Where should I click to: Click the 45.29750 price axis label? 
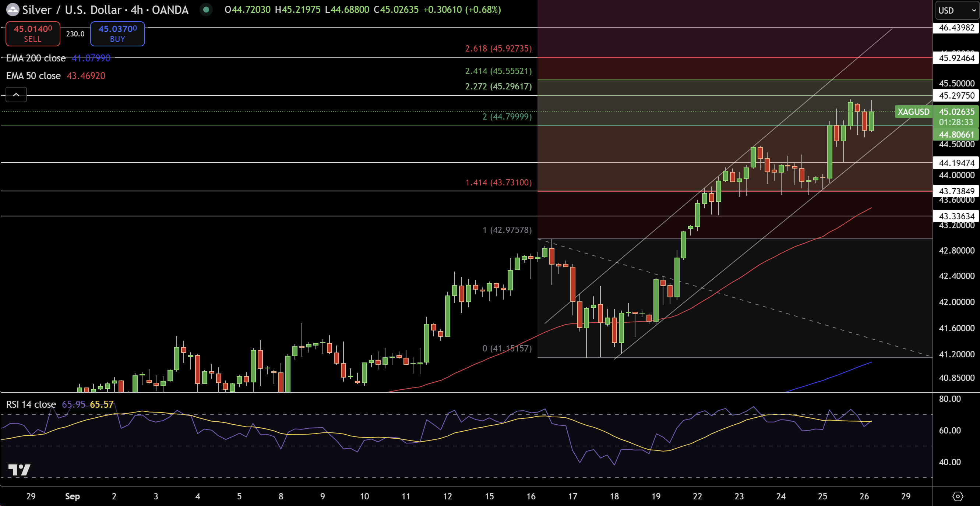[956, 95]
